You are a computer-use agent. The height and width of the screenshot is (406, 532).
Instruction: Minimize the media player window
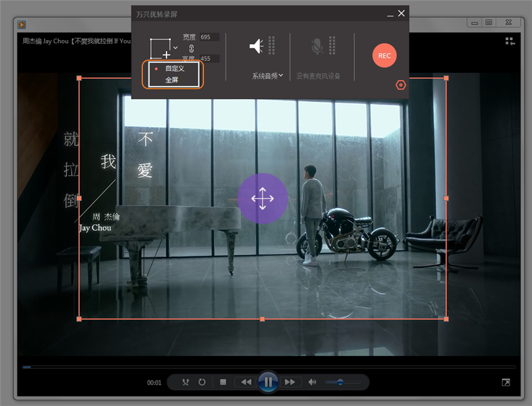(x=474, y=23)
